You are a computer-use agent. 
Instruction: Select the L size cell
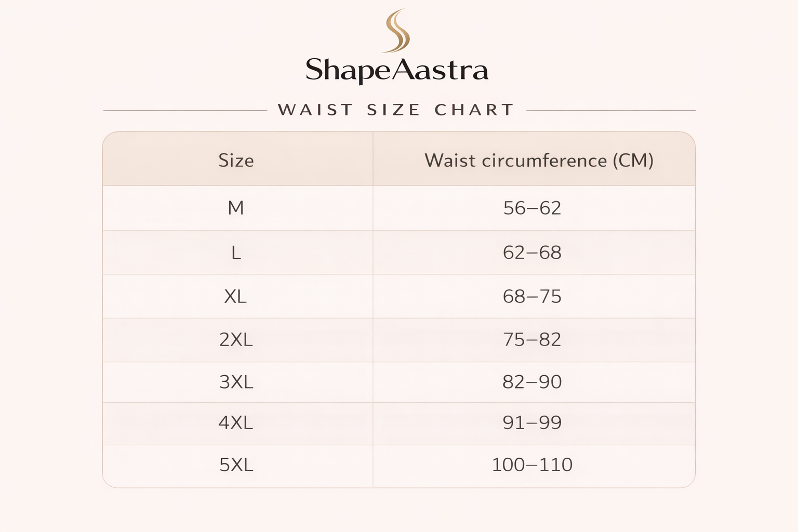coord(236,253)
